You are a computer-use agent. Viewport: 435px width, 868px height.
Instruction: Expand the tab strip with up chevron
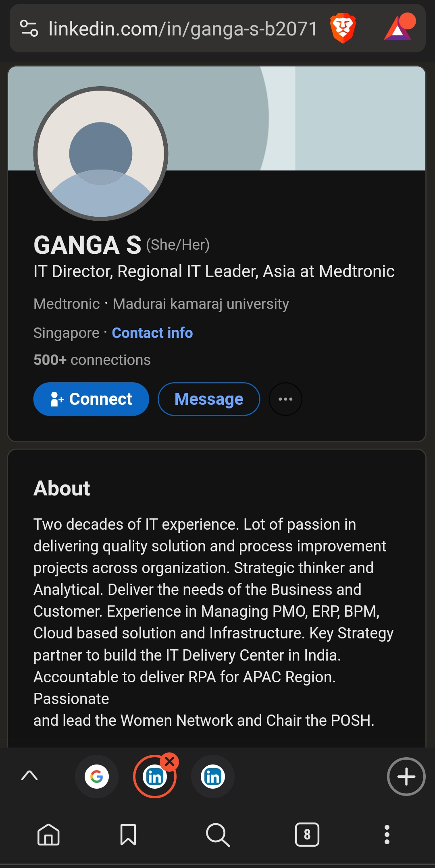[29, 775]
